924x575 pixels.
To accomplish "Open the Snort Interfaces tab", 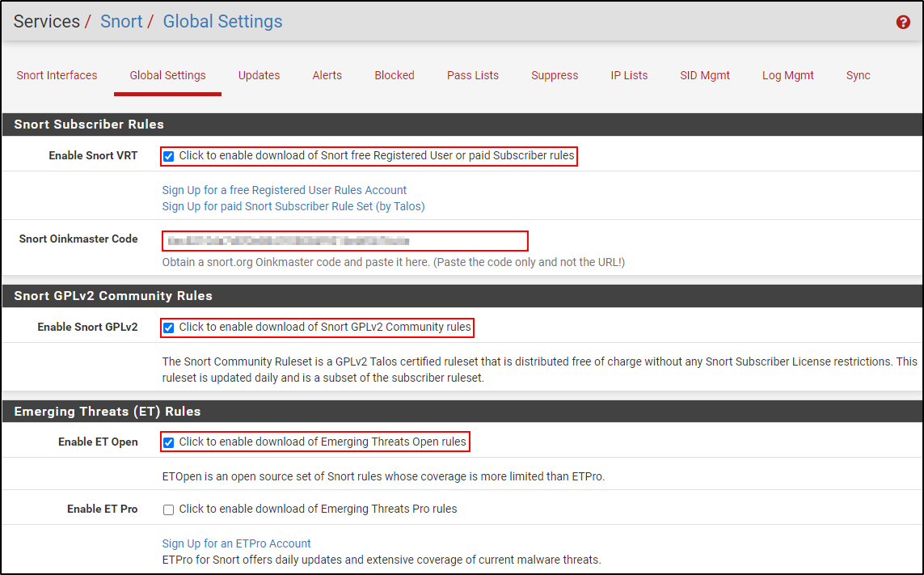I will (x=57, y=75).
